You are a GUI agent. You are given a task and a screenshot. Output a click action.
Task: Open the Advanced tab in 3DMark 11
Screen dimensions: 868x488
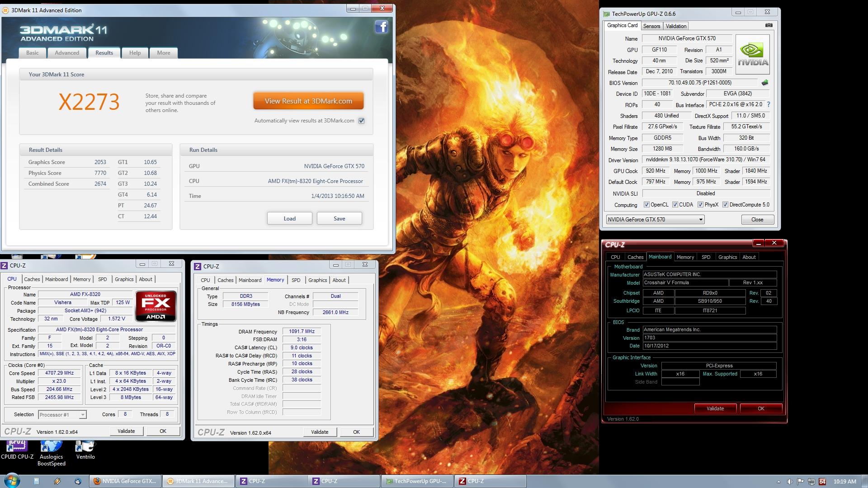pyautogui.click(x=67, y=53)
